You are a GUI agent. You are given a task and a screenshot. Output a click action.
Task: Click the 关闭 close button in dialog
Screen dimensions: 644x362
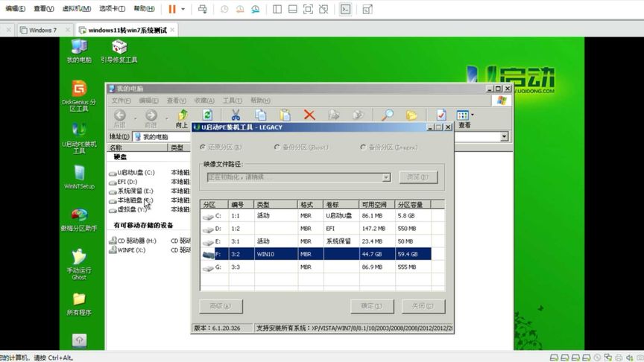click(423, 306)
